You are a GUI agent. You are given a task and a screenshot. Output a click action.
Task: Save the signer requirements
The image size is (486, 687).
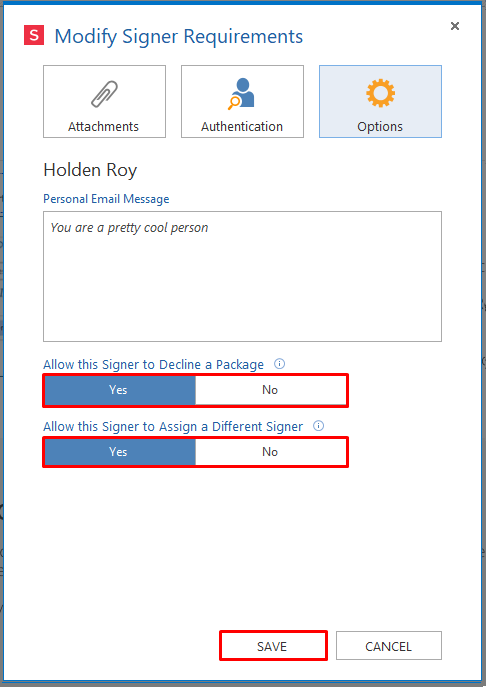pyautogui.click(x=273, y=646)
